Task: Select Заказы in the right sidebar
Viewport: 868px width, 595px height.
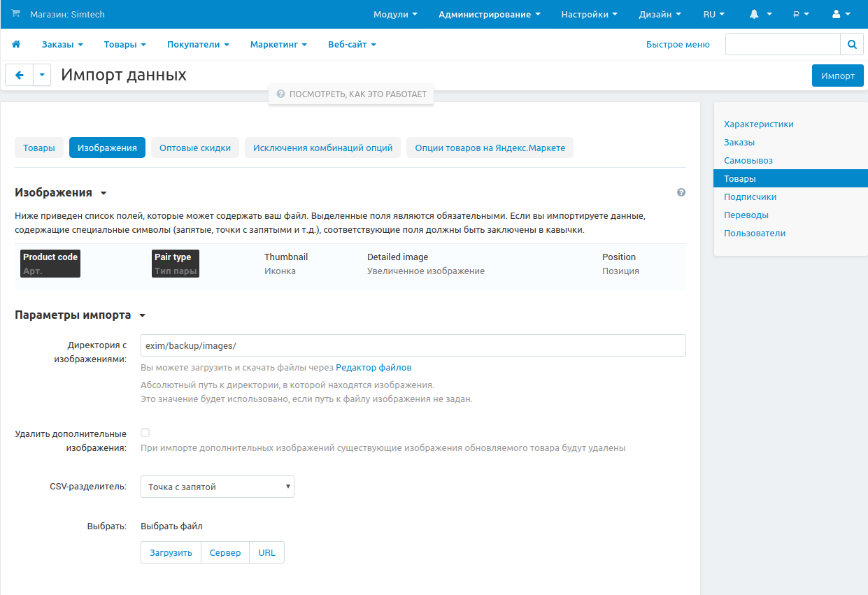Action: 739,142
